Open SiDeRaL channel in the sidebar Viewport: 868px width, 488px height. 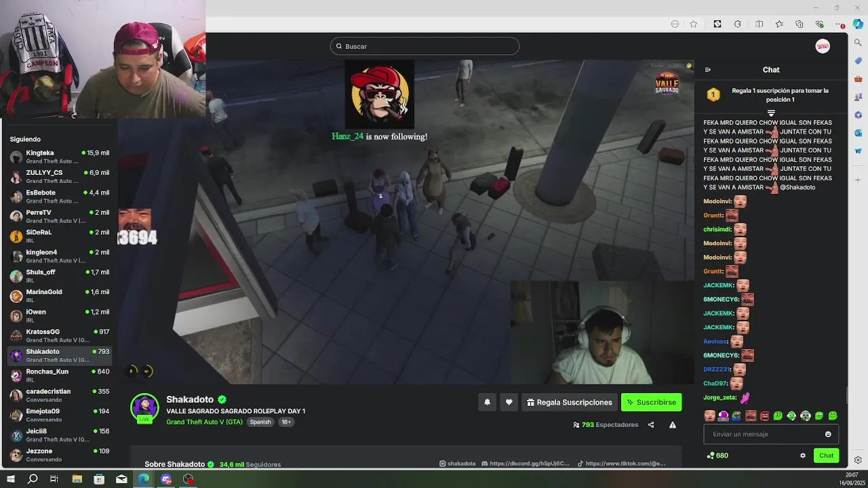point(60,236)
